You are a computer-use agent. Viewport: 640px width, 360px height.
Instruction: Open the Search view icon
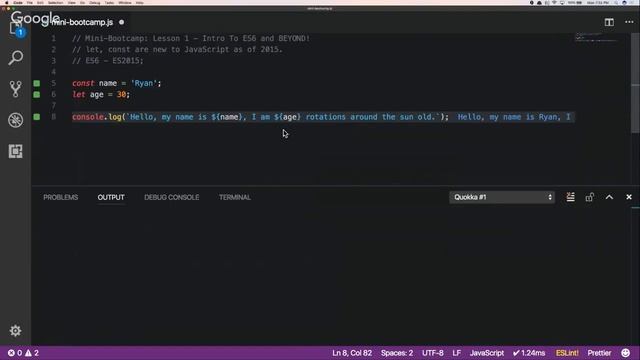(x=16, y=58)
